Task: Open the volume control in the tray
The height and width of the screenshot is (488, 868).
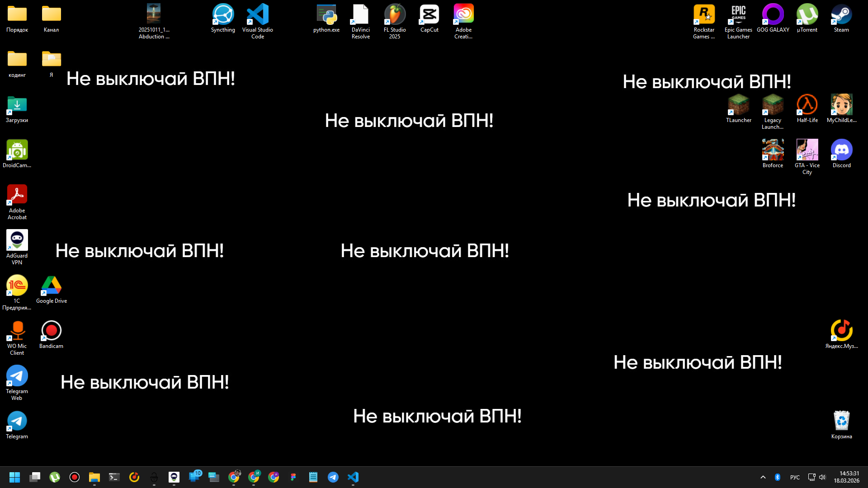Action: click(822, 477)
